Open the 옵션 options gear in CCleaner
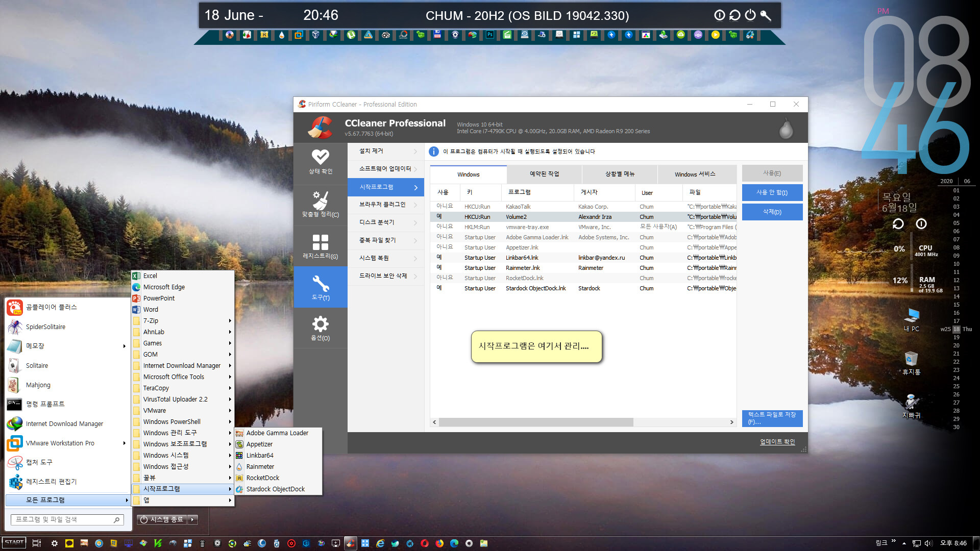Screen dimensions: 980x551 pyautogui.click(x=321, y=328)
